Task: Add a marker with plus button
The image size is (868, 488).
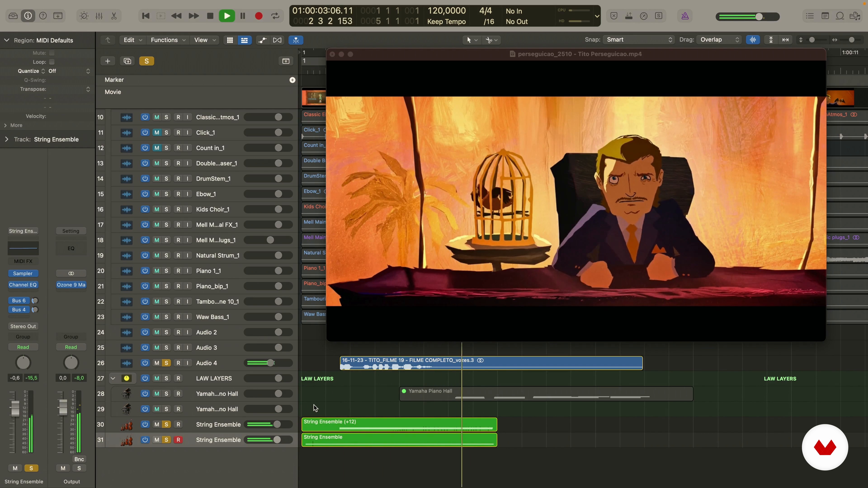Action: click(x=292, y=80)
